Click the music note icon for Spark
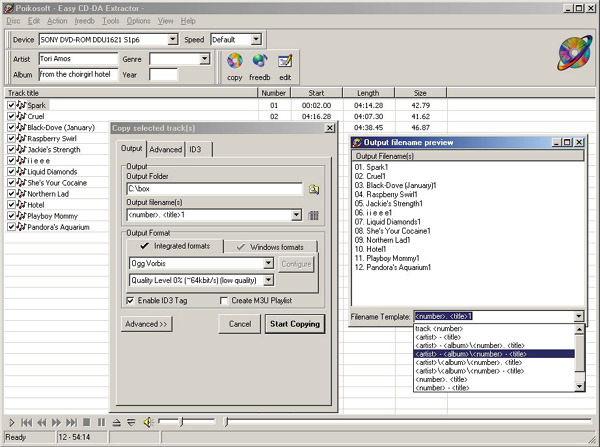Image resolution: width=600 pixels, height=447 pixels. pos(21,105)
